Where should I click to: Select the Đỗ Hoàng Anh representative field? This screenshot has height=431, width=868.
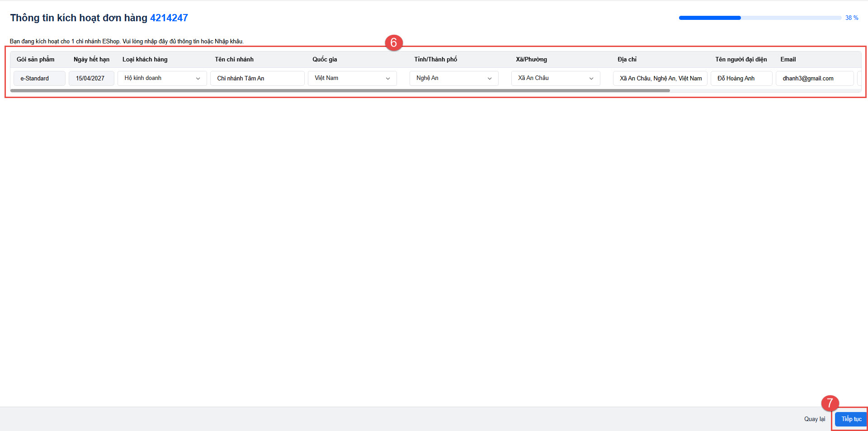click(741, 79)
